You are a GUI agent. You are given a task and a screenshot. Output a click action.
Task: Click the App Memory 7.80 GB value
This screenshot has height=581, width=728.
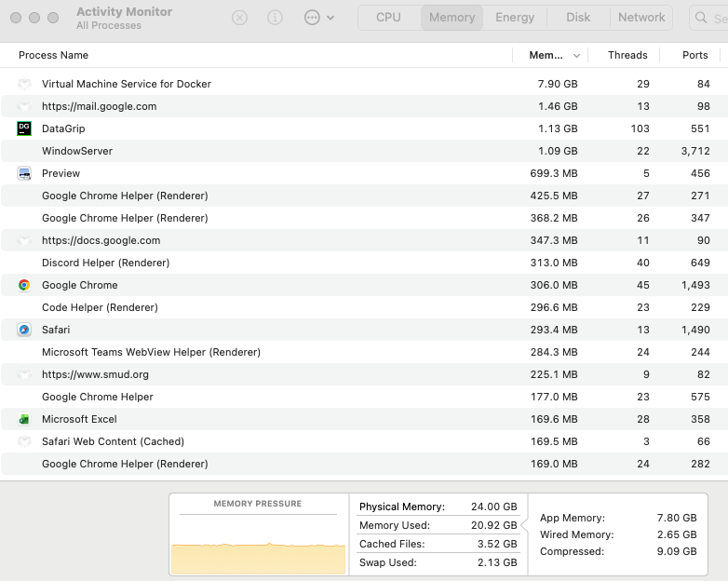click(x=677, y=518)
